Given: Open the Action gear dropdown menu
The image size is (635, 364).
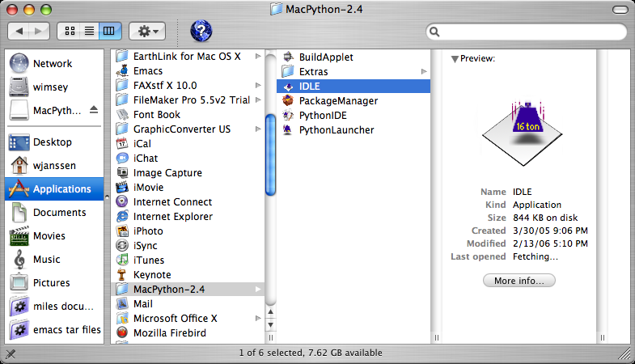Looking at the screenshot, I should click(147, 32).
